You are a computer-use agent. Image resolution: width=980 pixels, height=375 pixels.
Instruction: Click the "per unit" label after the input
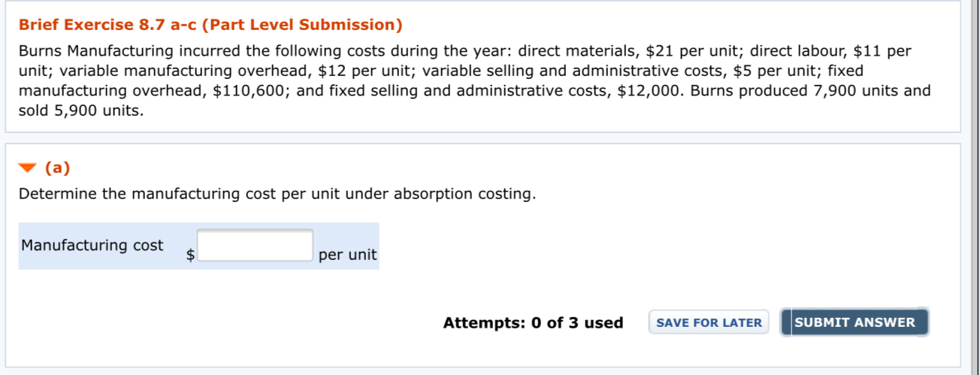tap(348, 256)
